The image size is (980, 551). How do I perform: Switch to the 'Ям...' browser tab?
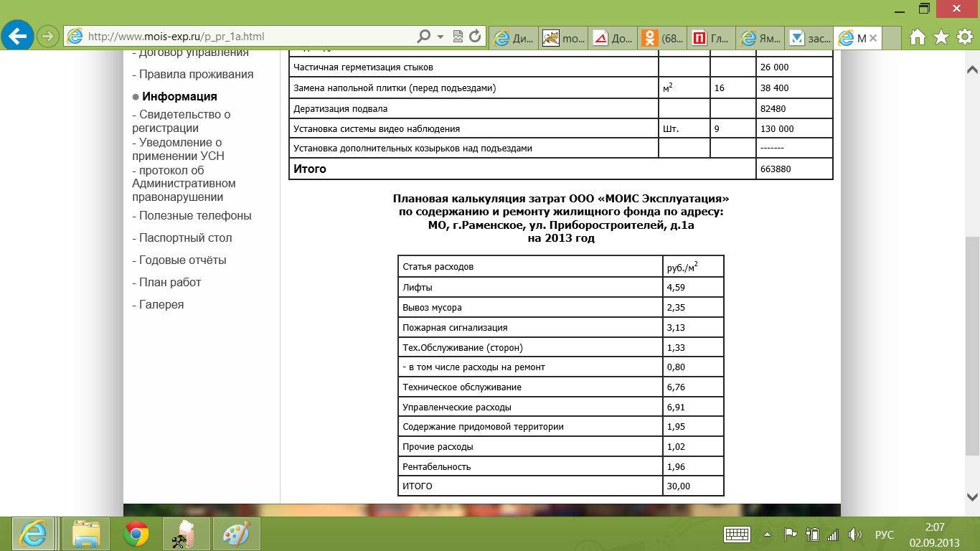point(760,38)
